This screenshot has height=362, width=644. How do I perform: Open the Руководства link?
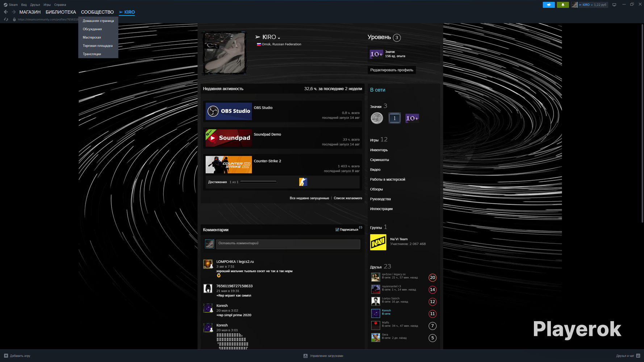pos(380,199)
